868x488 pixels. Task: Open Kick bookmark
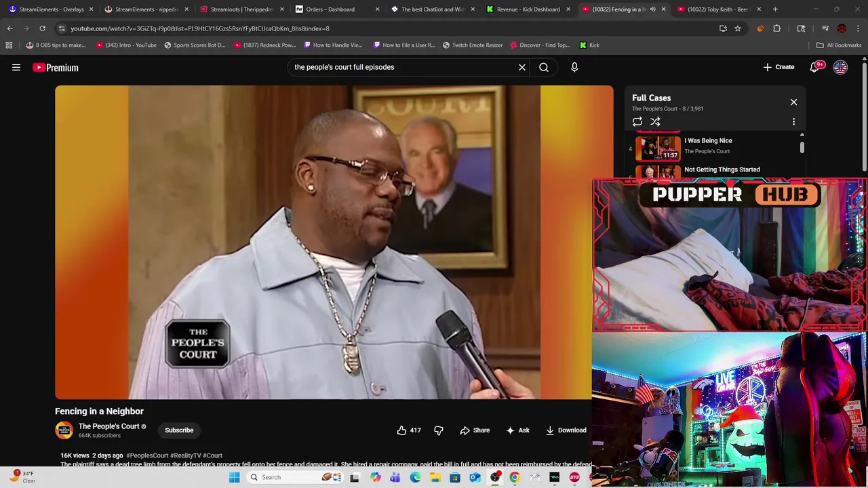(x=589, y=45)
